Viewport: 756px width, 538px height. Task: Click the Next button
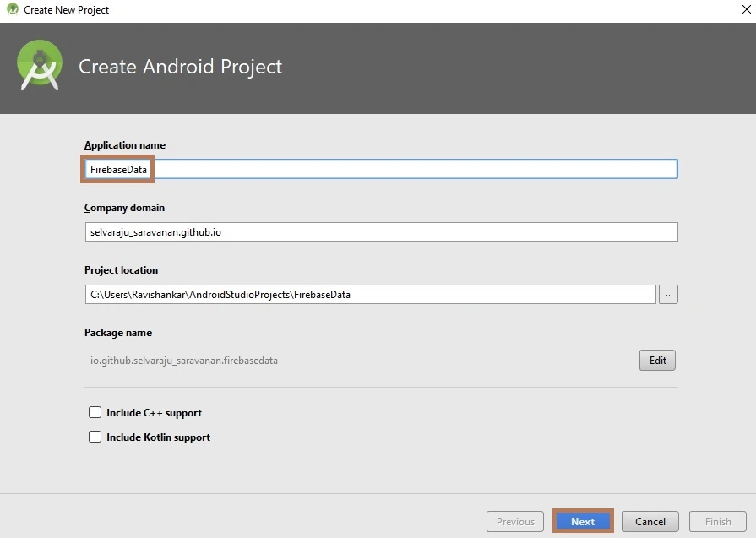tap(583, 521)
